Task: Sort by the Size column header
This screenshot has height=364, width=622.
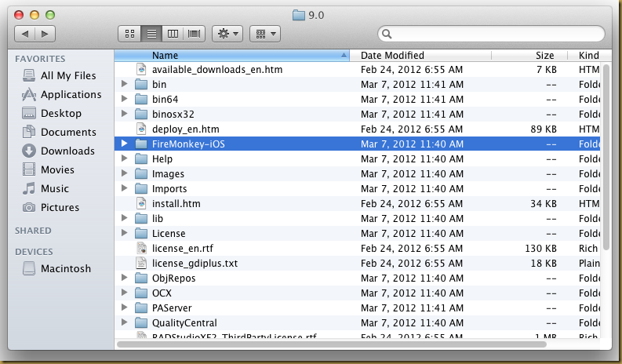Action: pos(529,55)
